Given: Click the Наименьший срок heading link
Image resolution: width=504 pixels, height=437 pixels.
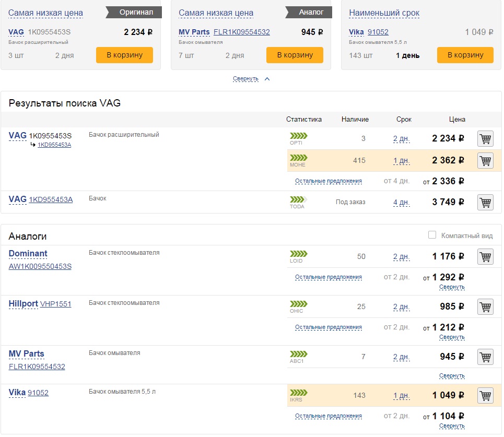Looking at the screenshot, I should pyautogui.click(x=384, y=13).
